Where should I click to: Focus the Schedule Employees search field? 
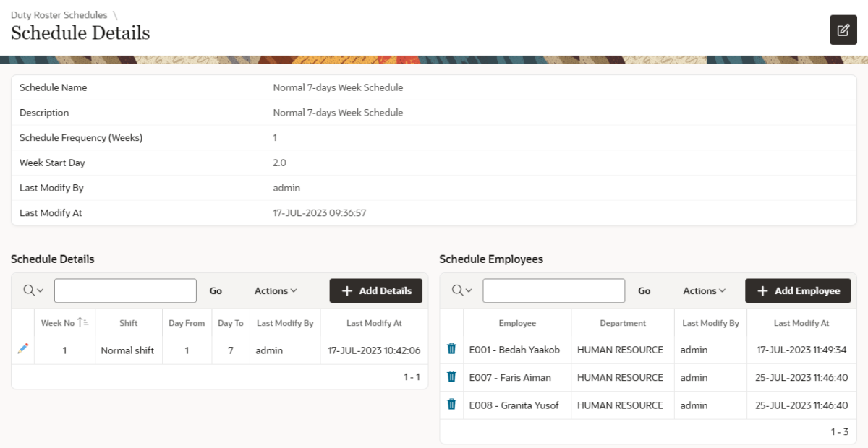click(x=553, y=290)
